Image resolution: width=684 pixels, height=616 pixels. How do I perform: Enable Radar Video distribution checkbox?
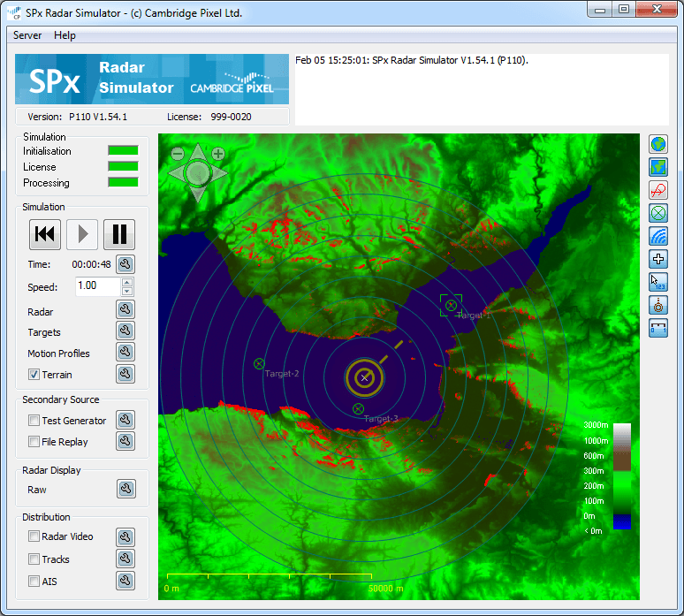[34, 536]
